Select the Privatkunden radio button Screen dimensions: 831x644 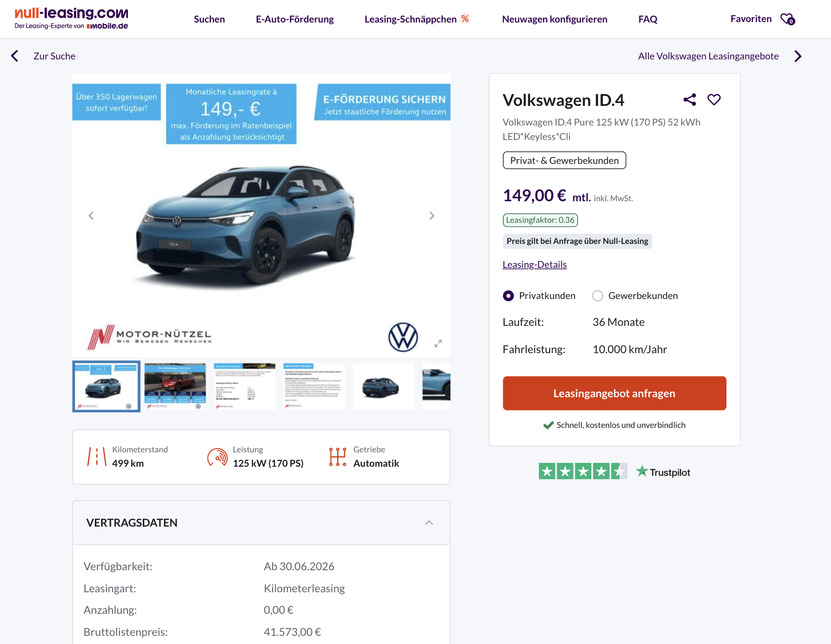[508, 296]
